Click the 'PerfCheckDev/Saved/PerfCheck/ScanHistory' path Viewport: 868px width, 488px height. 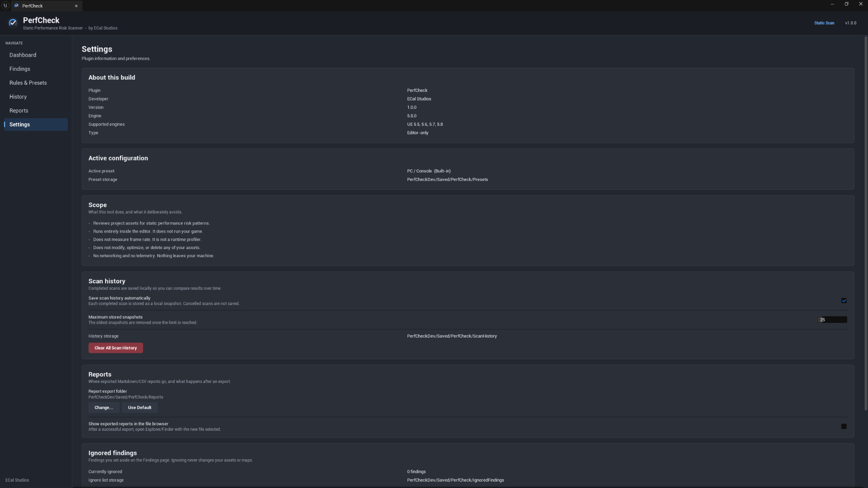coord(452,336)
